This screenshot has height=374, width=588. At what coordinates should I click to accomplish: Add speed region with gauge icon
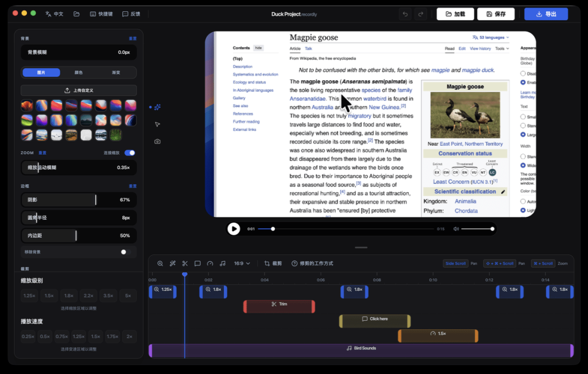[x=210, y=263]
